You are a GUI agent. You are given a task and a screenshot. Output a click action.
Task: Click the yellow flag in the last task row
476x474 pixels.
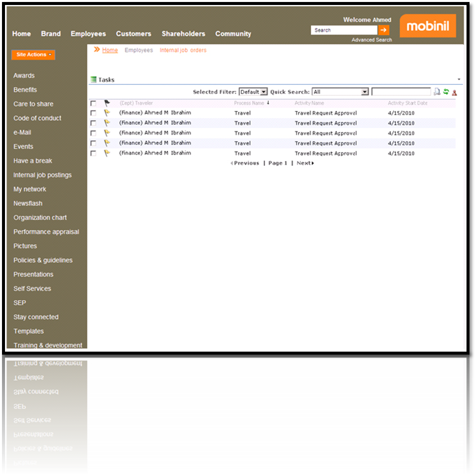pos(107,153)
